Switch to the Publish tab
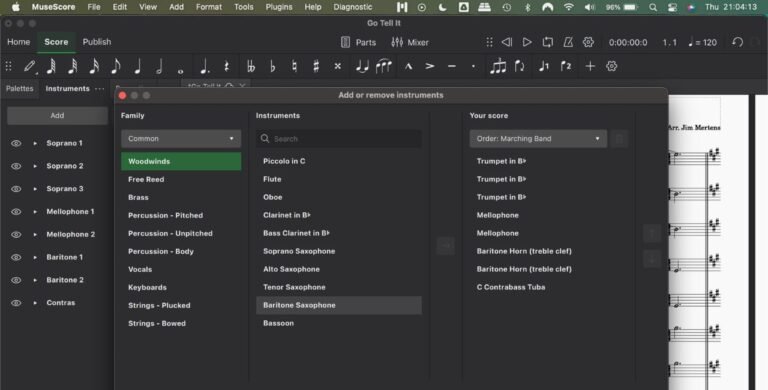768x390 pixels. click(96, 42)
